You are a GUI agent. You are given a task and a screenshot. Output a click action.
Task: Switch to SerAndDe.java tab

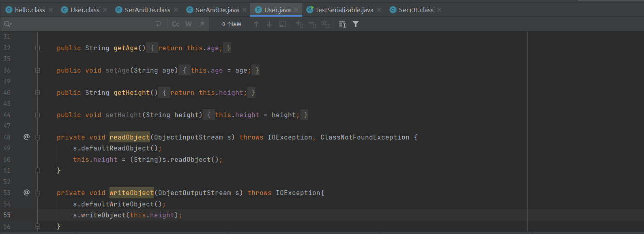click(x=217, y=10)
